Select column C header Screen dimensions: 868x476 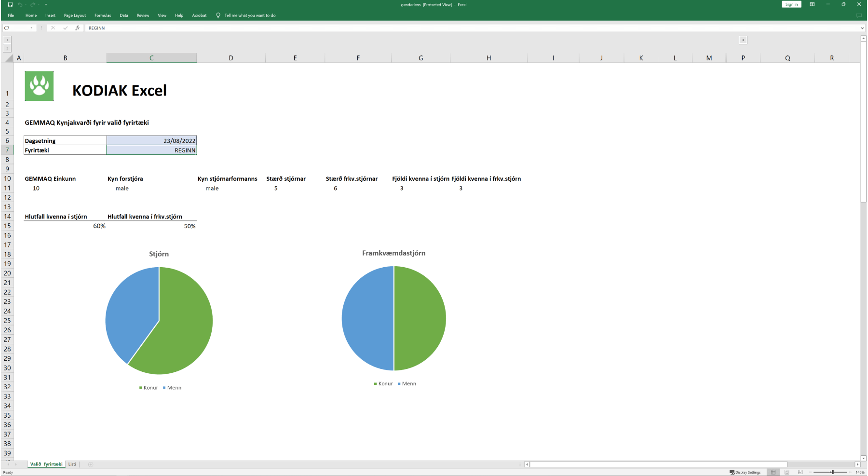pyautogui.click(x=151, y=58)
